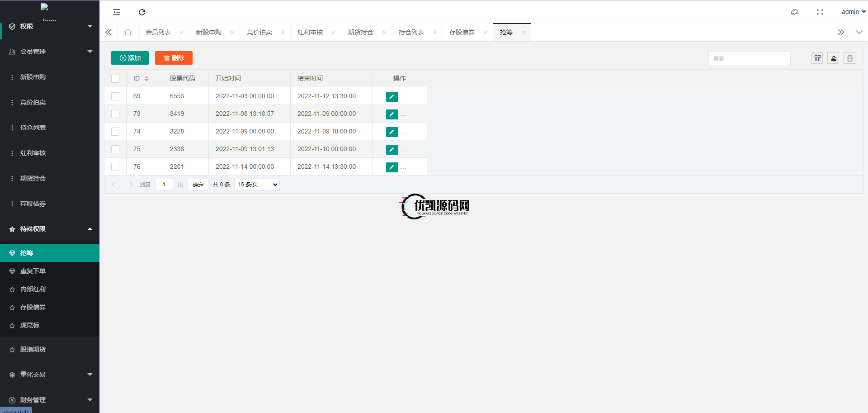Open the theme palette icon
Screen dimensions: 868x413
point(794,12)
